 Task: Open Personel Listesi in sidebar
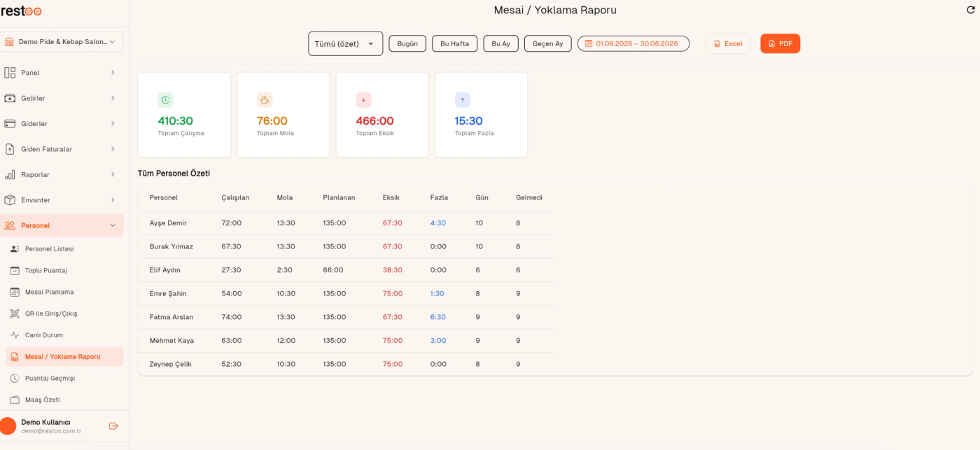(64, 249)
